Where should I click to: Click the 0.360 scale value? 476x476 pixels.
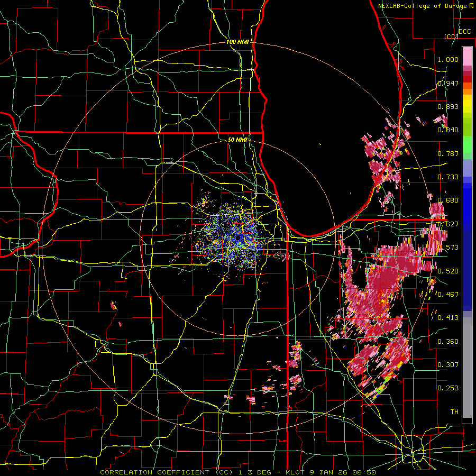point(448,341)
